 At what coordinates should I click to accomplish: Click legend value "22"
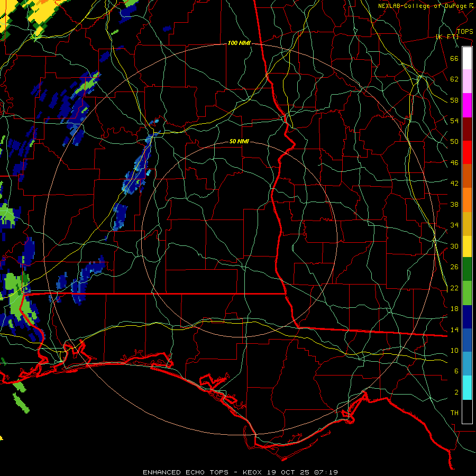[x=454, y=288]
